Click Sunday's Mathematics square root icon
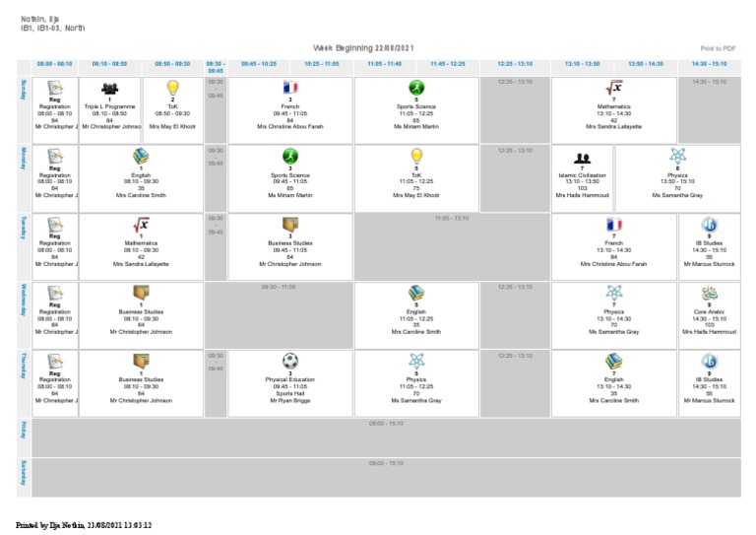This screenshot has width=756, height=535. (x=613, y=88)
